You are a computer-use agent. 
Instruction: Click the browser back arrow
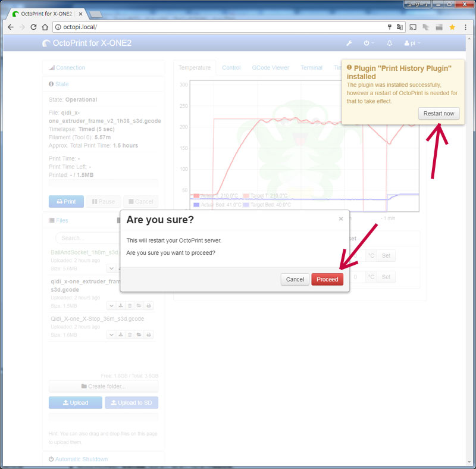[11, 27]
